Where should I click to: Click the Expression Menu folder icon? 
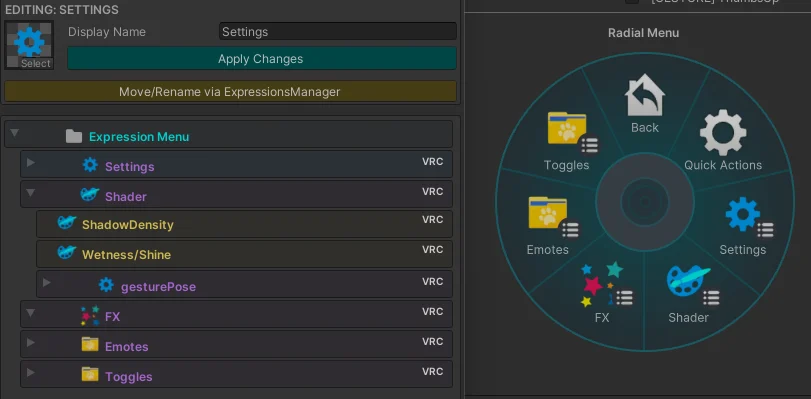[74, 137]
